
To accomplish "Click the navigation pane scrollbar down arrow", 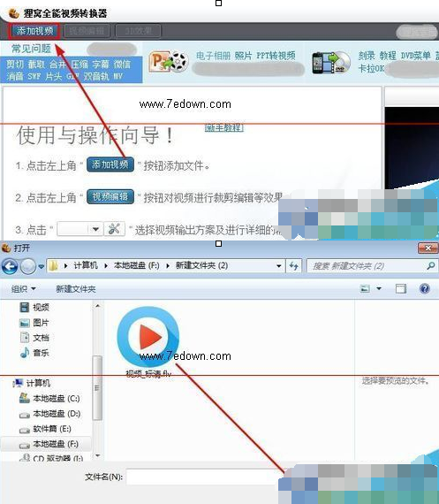I will click(98, 455).
